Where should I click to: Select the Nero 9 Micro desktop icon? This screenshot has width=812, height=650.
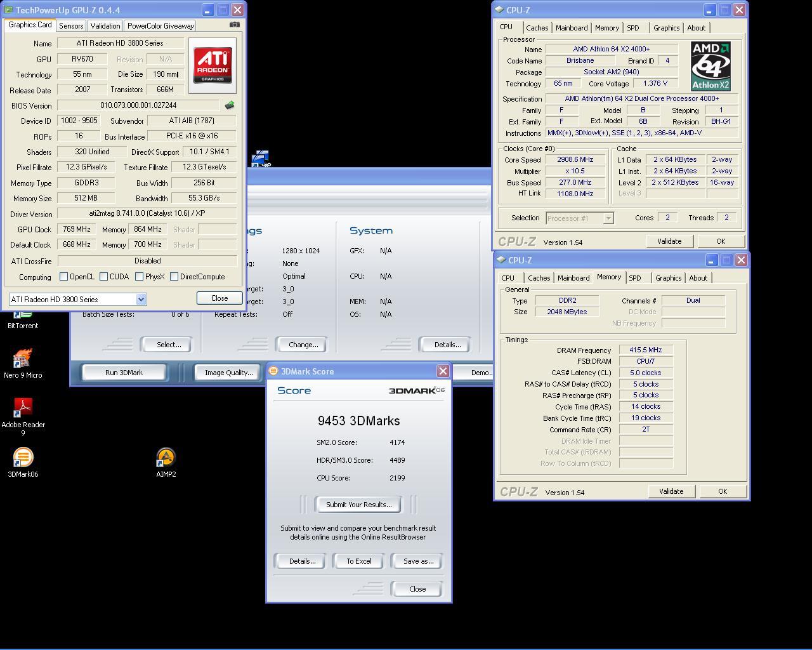23,363
